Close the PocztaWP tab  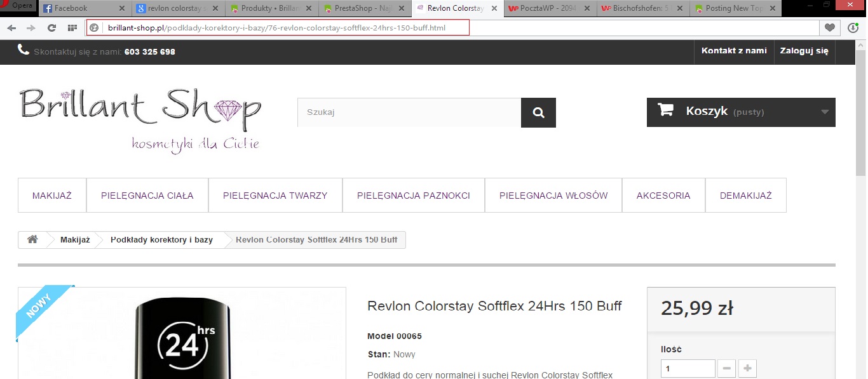[587, 9]
